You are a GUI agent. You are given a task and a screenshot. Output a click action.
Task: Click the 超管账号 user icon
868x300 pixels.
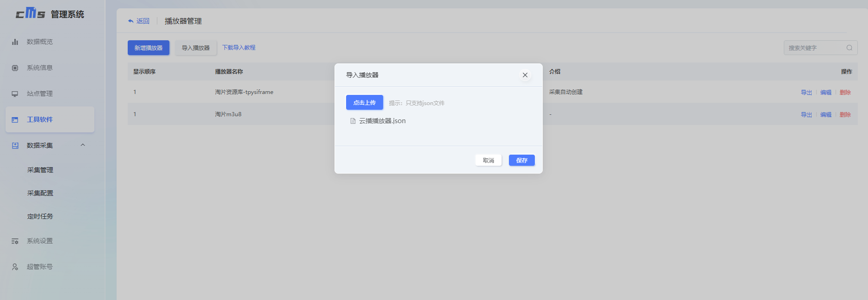pyautogui.click(x=15, y=267)
